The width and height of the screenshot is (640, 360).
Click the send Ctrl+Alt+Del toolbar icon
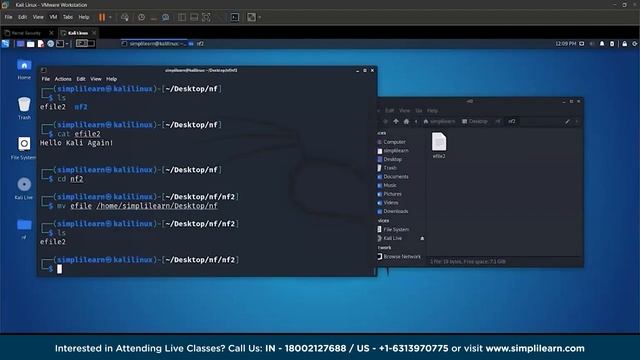[x=125, y=17]
